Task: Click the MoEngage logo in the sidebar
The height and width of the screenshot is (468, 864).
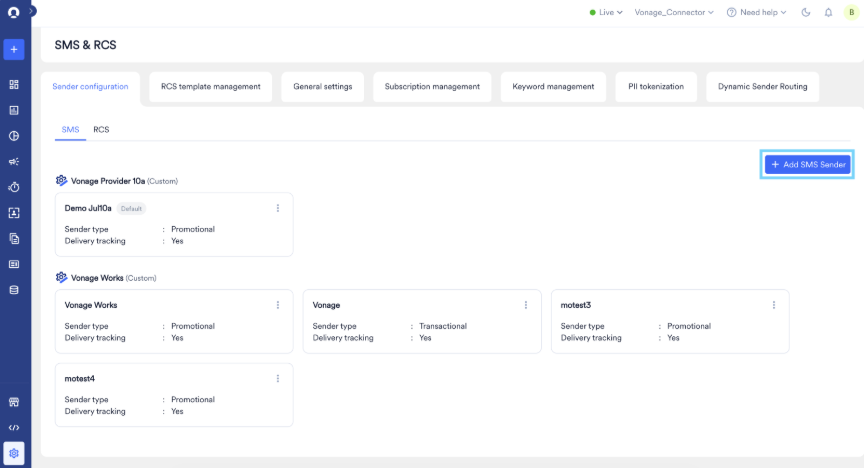Action: click(14, 12)
